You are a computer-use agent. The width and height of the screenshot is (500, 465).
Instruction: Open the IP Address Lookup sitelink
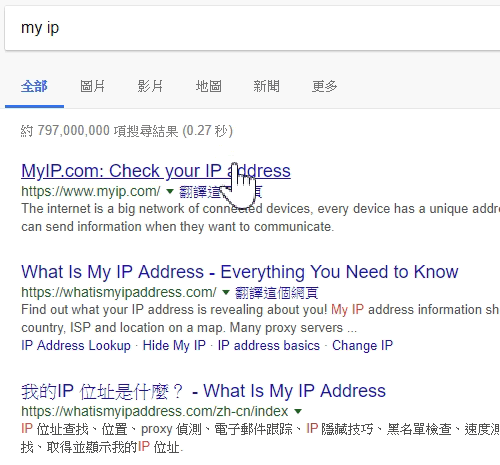(x=76, y=345)
